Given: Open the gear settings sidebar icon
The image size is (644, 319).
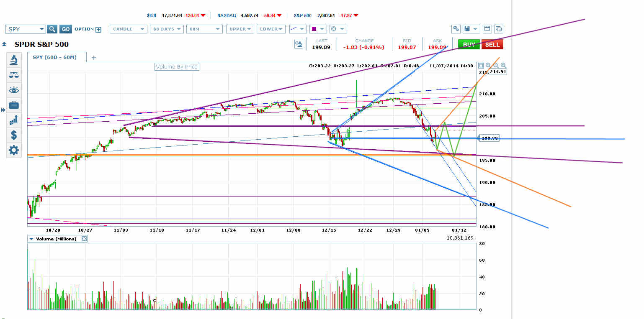Looking at the screenshot, I should pos(14,150).
